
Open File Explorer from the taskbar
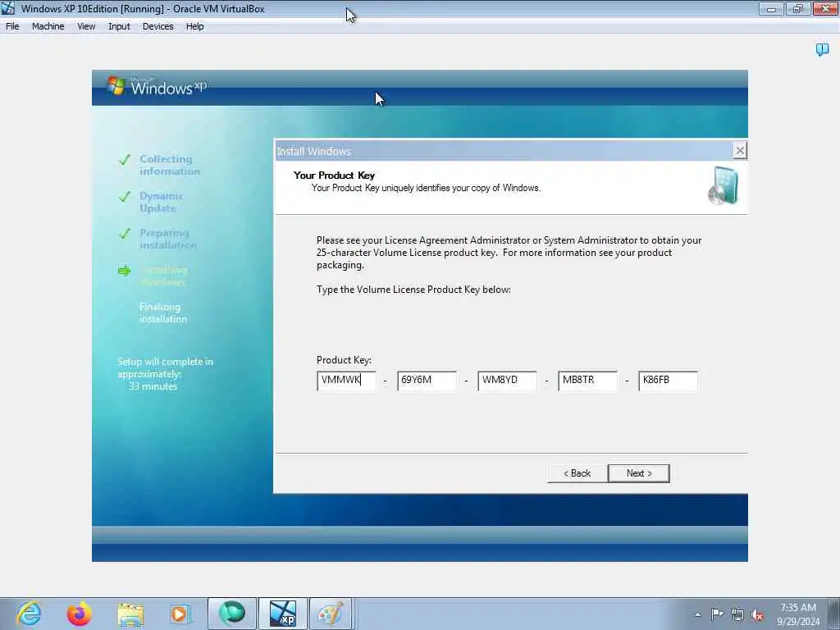point(130,614)
